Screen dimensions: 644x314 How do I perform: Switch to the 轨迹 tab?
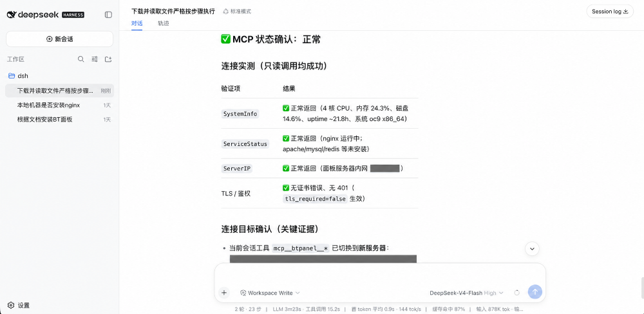163,23
